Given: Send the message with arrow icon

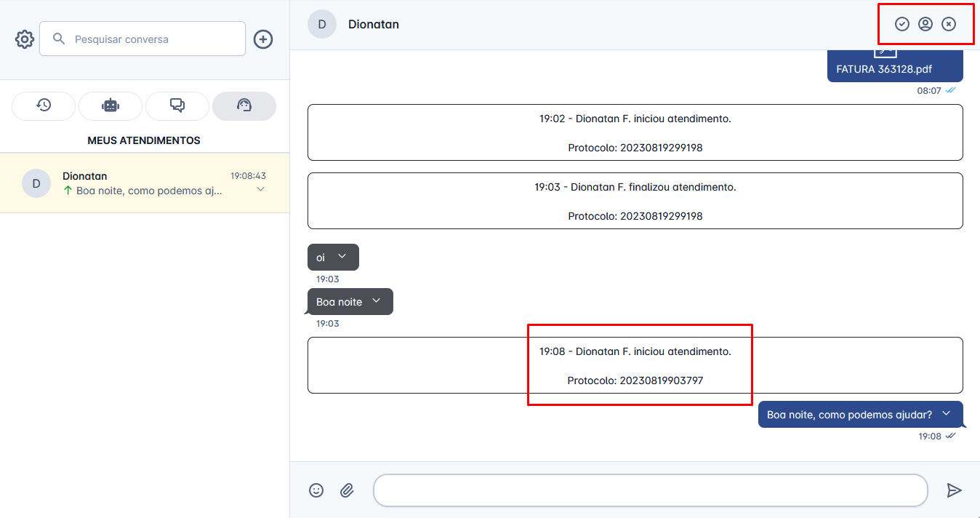Looking at the screenshot, I should click(954, 490).
